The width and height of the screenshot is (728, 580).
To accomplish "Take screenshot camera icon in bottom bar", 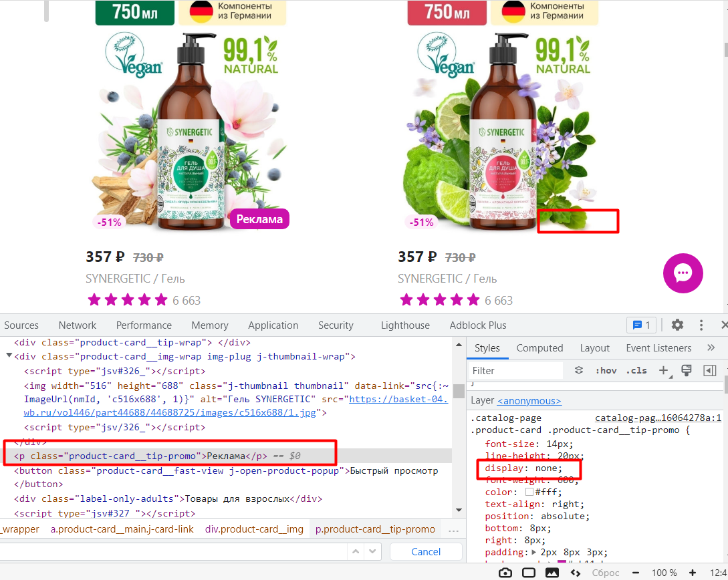I will click(505, 573).
